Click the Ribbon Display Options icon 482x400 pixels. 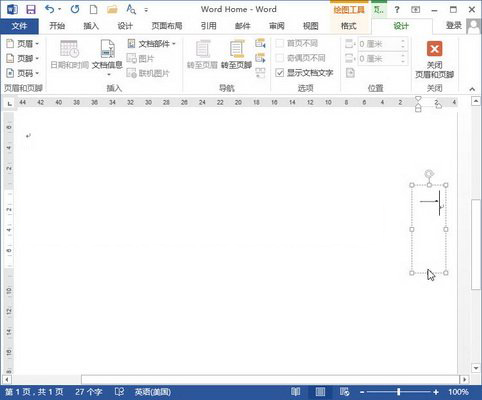point(415,10)
